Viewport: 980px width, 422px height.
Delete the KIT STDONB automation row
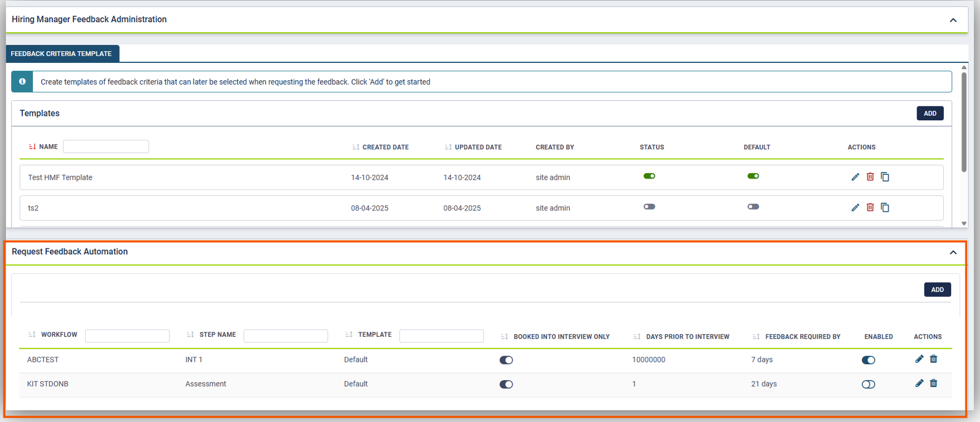point(934,383)
